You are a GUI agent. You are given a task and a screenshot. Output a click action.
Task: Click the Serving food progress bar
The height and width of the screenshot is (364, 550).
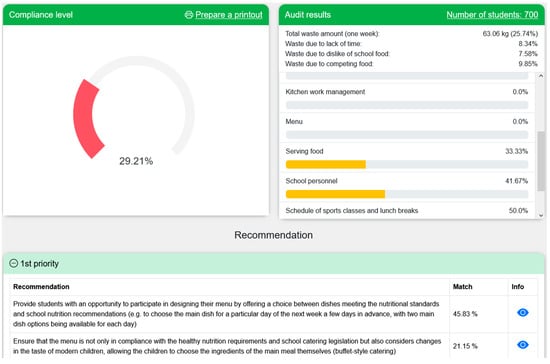coord(407,164)
